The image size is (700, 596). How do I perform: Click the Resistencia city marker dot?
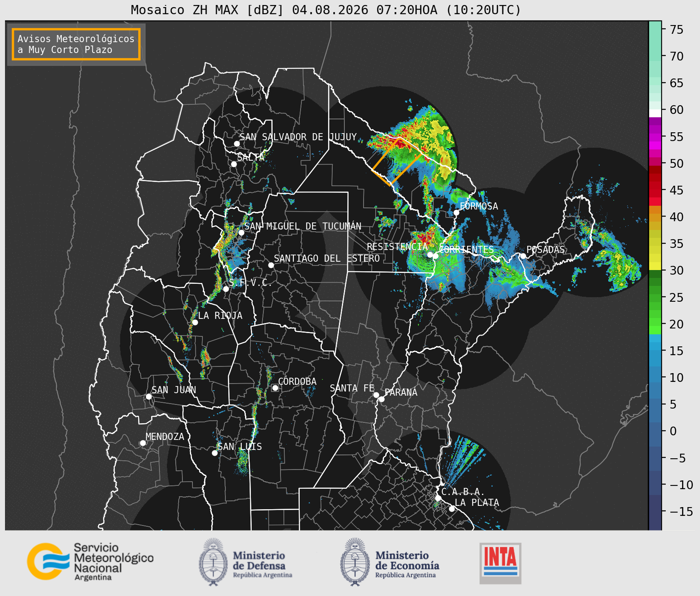coord(430,255)
